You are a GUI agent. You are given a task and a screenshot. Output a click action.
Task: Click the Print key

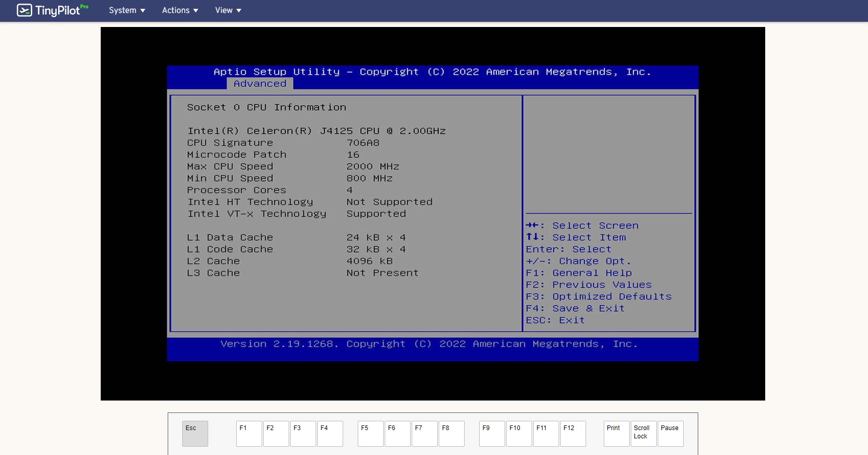coord(616,433)
